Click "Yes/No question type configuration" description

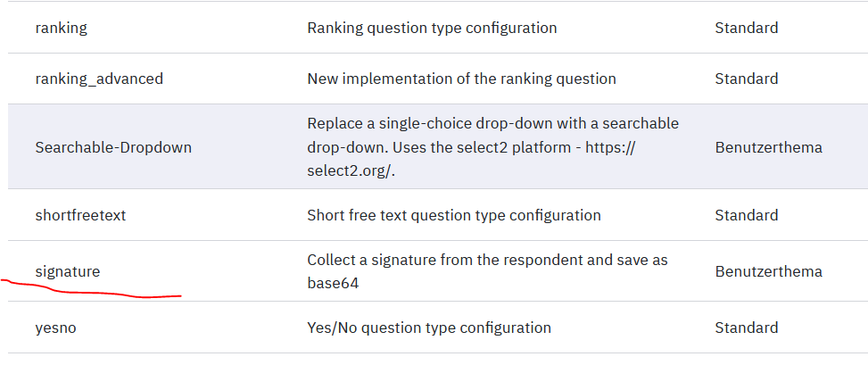[x=428, y=328]
